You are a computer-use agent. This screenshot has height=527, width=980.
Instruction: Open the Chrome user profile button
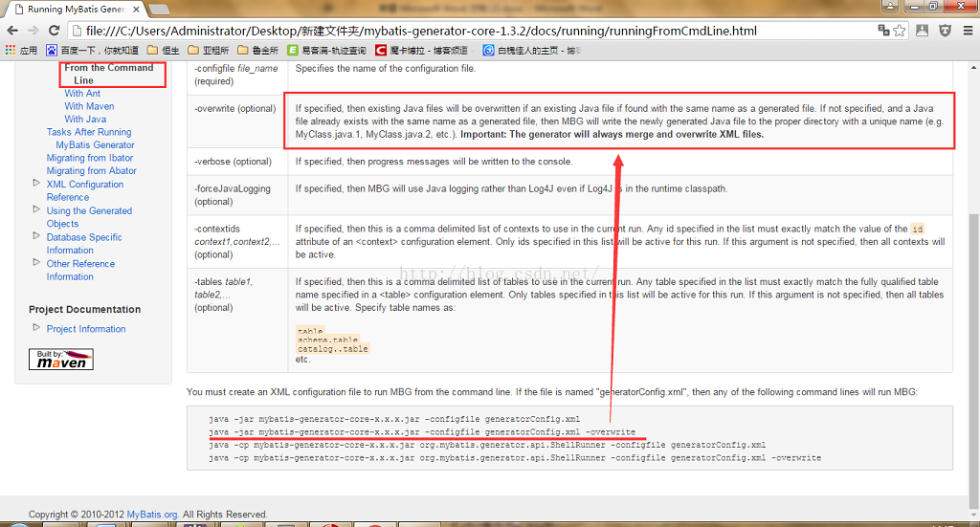point(890,7)
